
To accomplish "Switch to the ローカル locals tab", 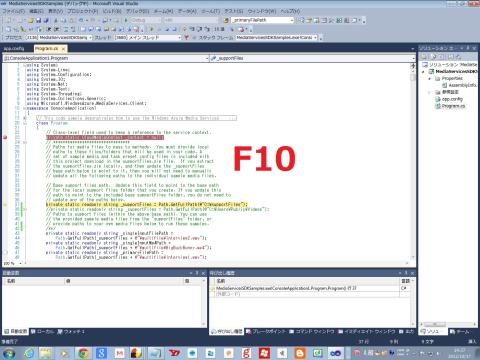I will 42,331.
